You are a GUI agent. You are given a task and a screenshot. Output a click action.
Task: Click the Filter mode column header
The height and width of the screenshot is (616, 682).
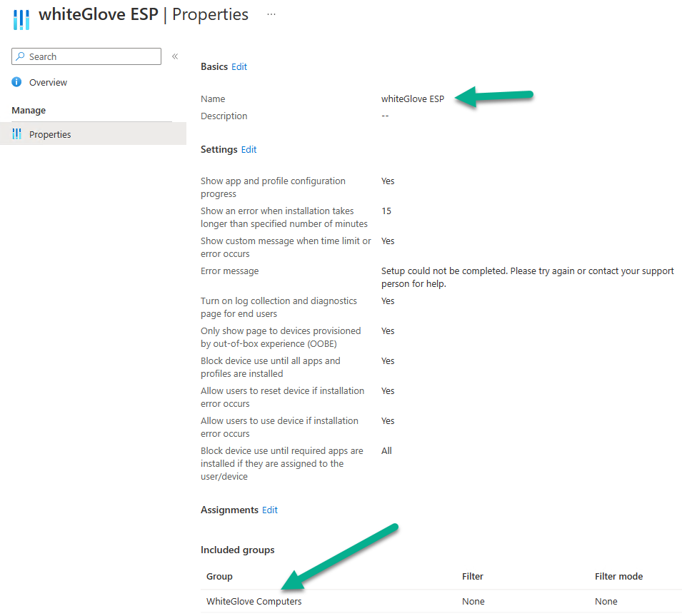(618, 577)
